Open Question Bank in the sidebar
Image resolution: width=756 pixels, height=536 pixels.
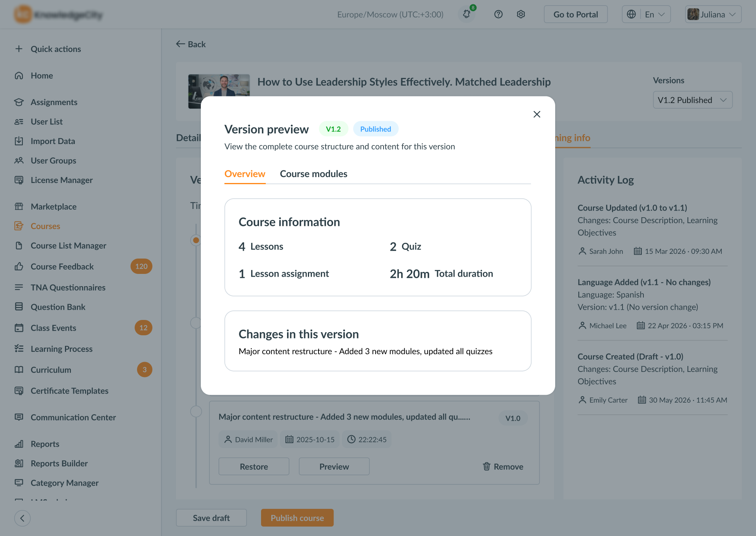[x=58, y=307]
